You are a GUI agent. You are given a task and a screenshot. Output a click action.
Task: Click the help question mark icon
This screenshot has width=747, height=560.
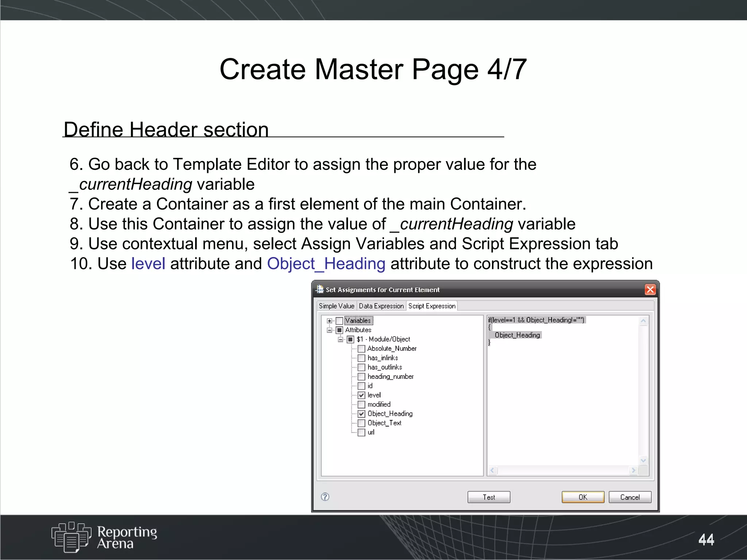click(325, 497)
